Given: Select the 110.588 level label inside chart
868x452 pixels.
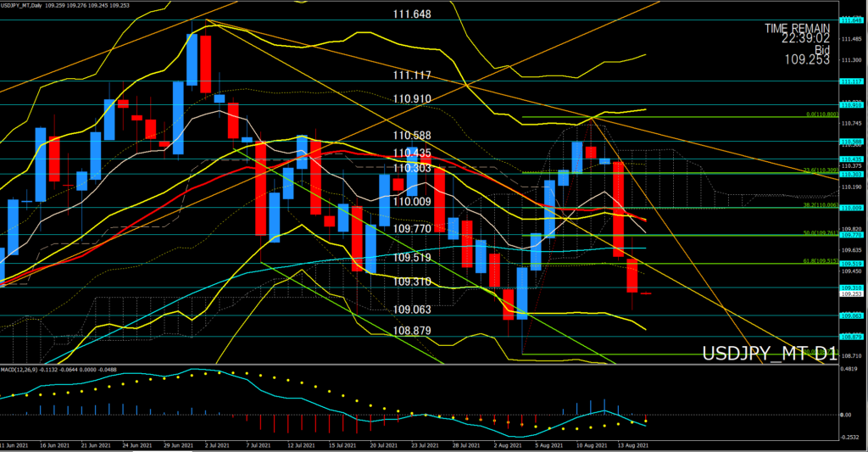Looking at the screenshot, I should (x=412, y=135).
